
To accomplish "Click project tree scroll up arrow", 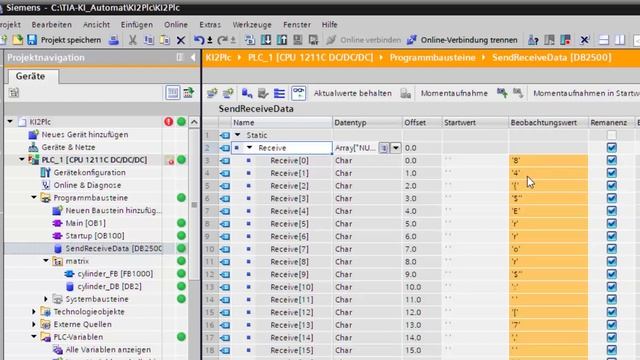I will (x=194, y=122).
